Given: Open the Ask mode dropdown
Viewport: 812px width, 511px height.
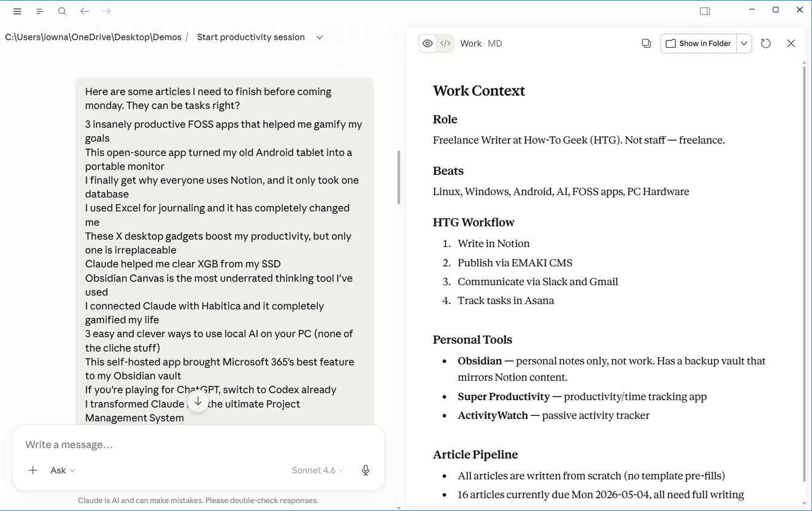Looking at the screenshot, I should (62, 470).
